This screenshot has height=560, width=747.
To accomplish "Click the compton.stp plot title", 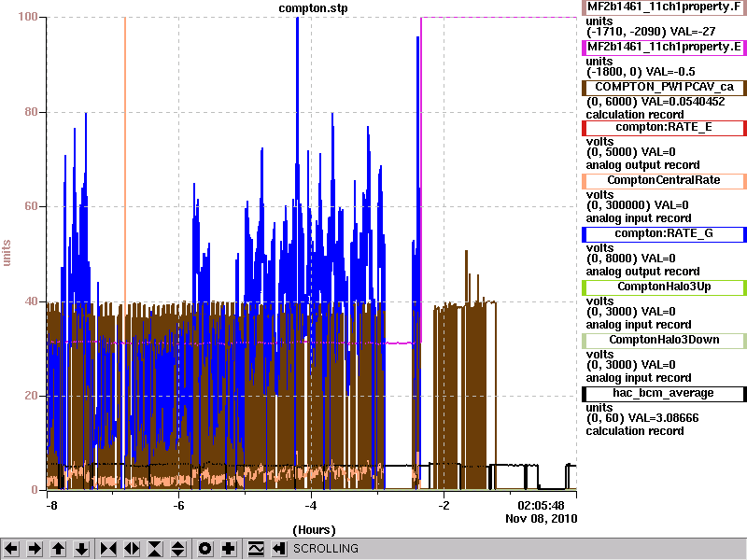I will [x=313, y=8].
